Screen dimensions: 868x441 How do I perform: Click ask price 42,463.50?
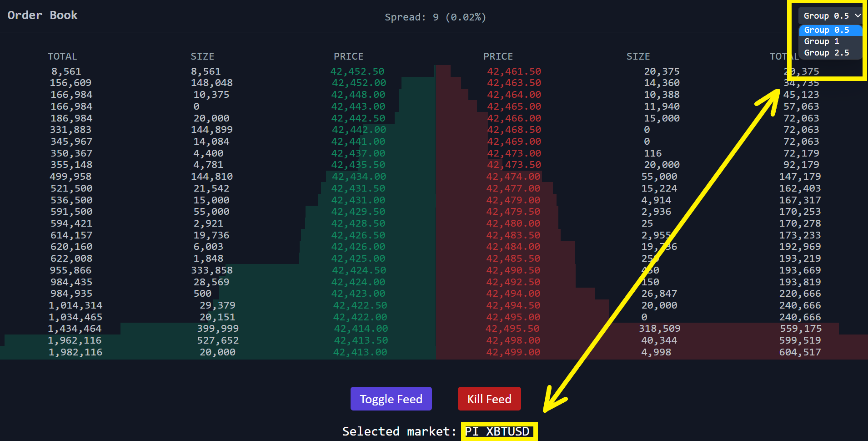click(x=514, y=83)
